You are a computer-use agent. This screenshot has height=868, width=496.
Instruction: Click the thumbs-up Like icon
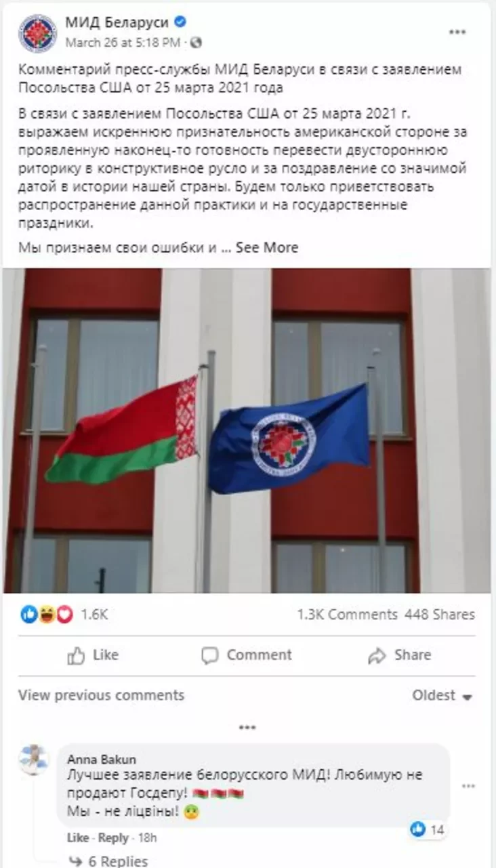click(x=75, y=655)
